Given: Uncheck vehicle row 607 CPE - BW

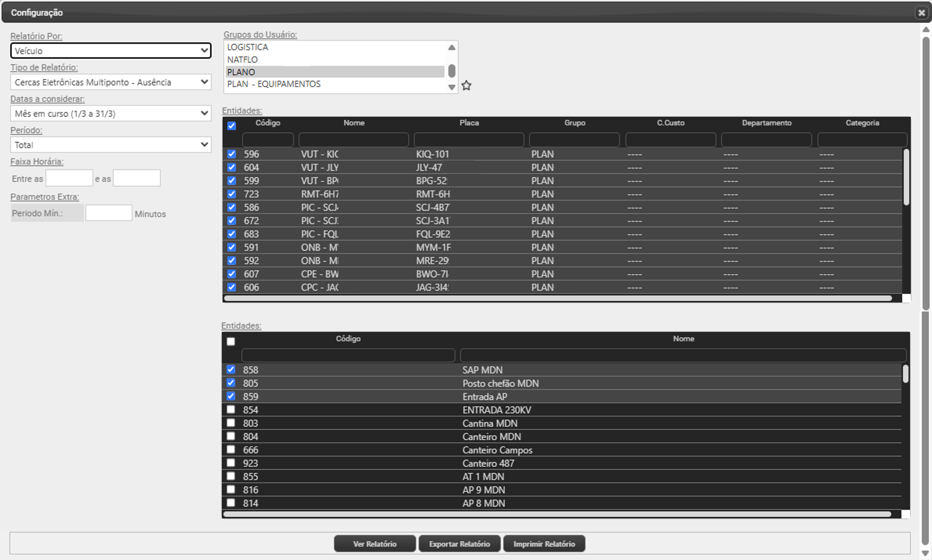Looking at the screenshot, I should (x=232, y=274).
